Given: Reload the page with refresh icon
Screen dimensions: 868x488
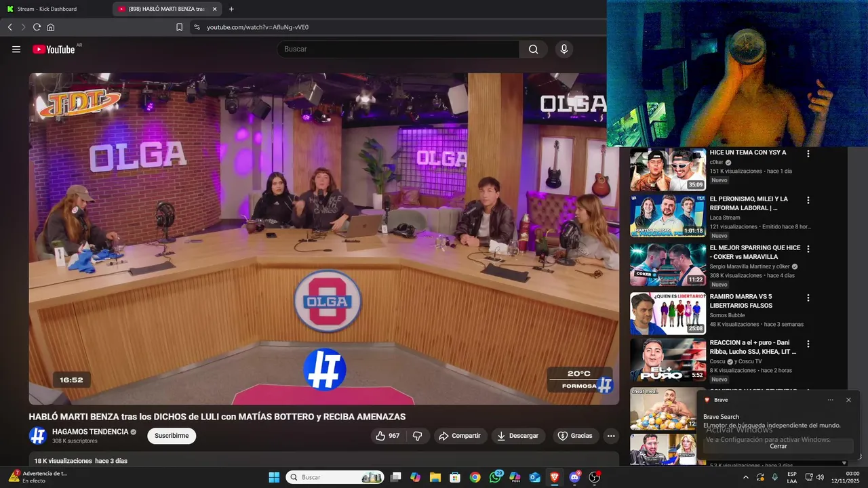Looking at the screenshot, I should coord(37,27).
